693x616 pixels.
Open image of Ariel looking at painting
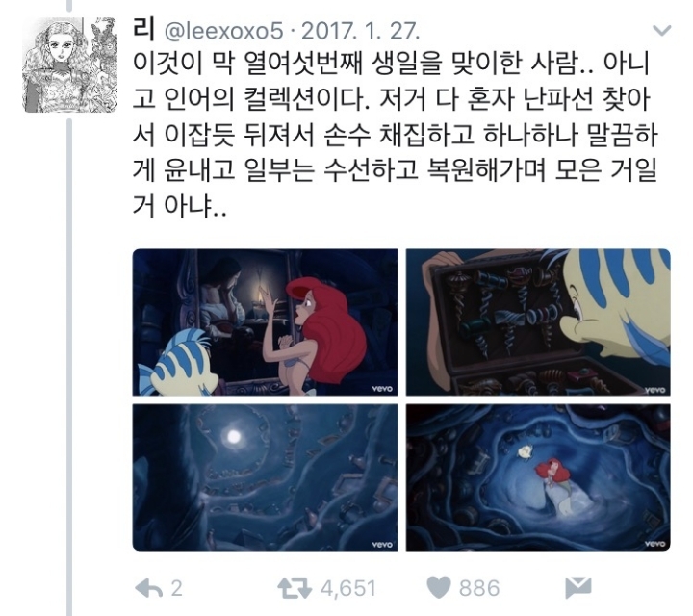click(266, 322)
